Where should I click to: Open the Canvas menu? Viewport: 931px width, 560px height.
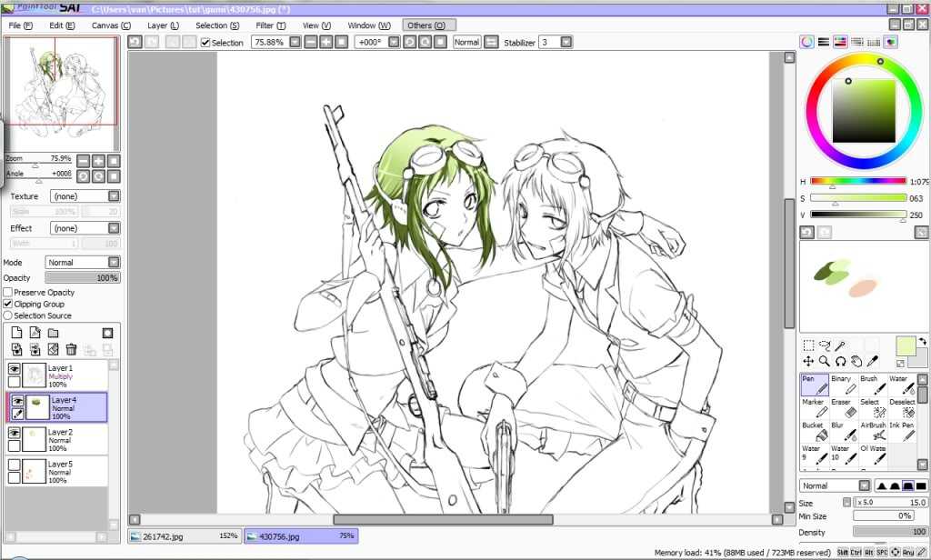pos(111,25)
